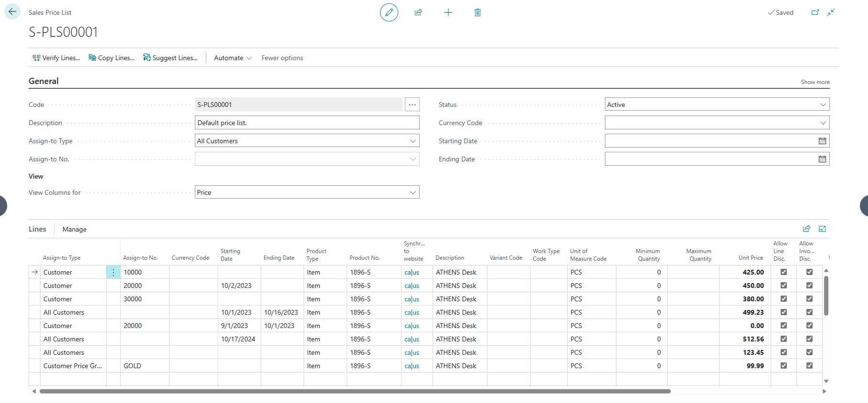Toggle Allow Invoice Disc. for the 380.00 row
Viewport: 868px width, 403px height.
point(809,299)
